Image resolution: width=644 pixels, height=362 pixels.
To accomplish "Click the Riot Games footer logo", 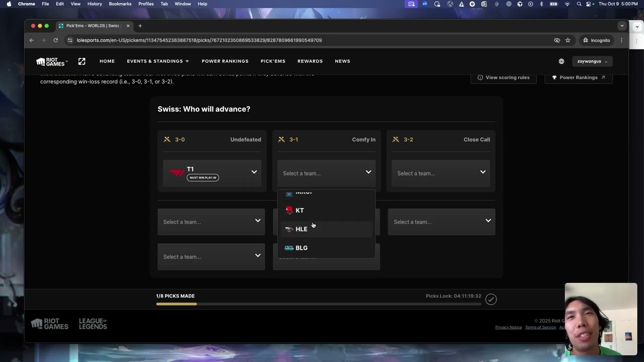I will click(x=50, y=324).
